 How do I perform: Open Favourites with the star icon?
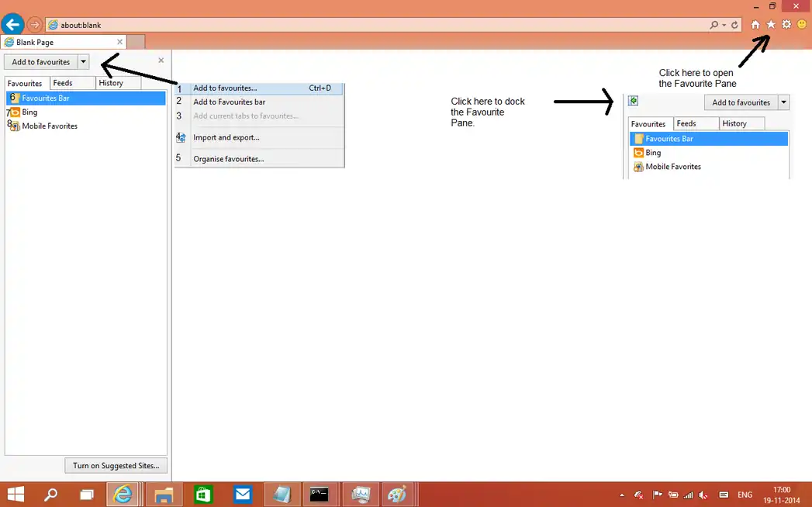(771, 25)
